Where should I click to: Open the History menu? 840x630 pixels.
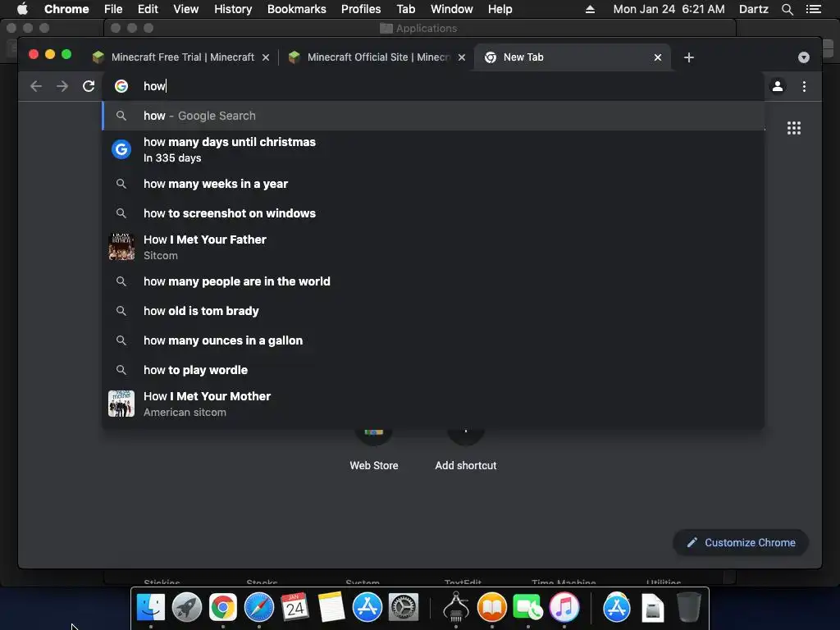tap(233, 9)
